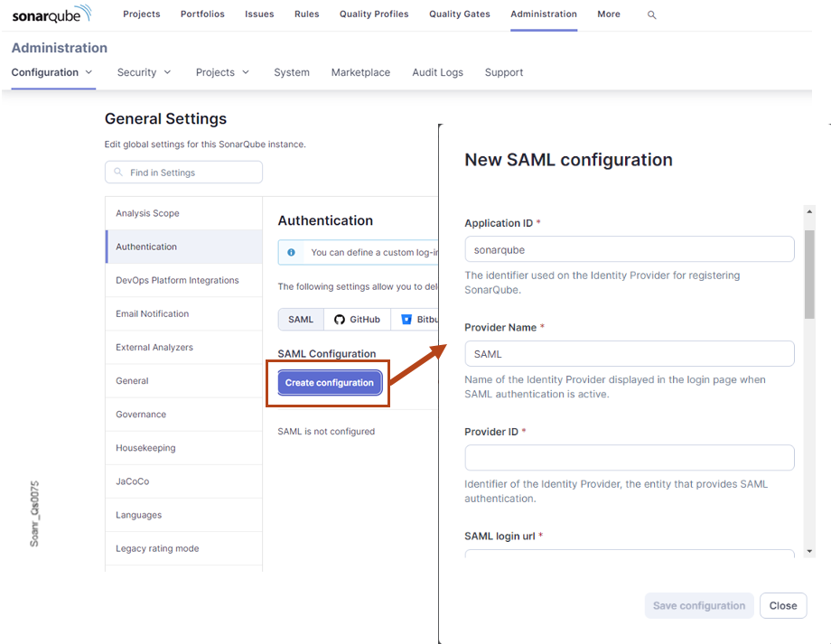Select Quality Gates in the top navigation
The image size is (831, 644).
coord(459,14)
